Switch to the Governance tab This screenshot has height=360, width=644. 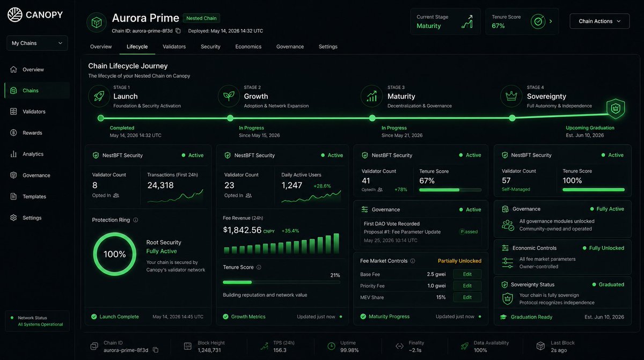point(290,47)
